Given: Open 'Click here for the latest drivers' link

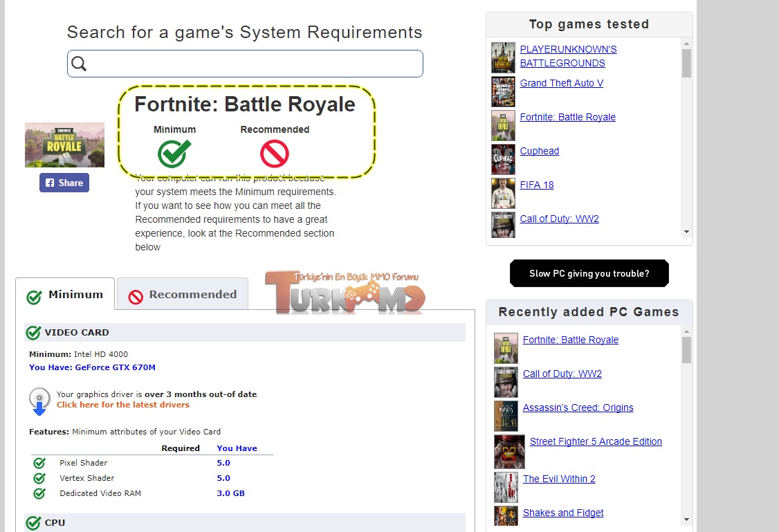Looking at the screenshot, I should [123, 405].
